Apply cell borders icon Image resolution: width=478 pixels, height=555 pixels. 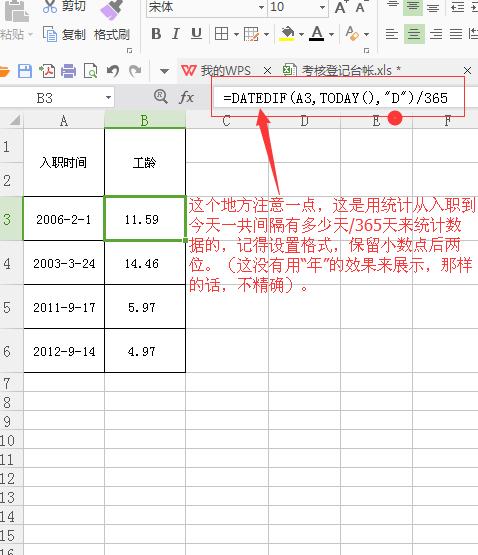pos(221,34)
